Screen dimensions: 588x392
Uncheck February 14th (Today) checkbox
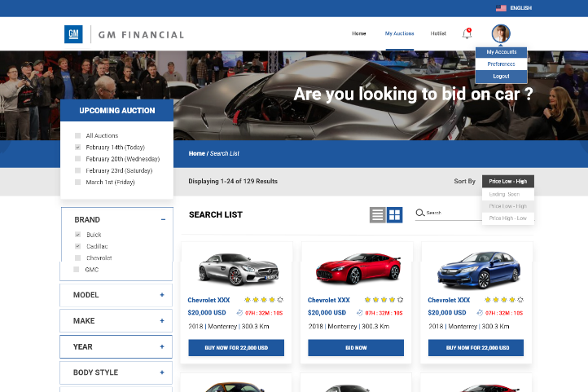[77, 147]
